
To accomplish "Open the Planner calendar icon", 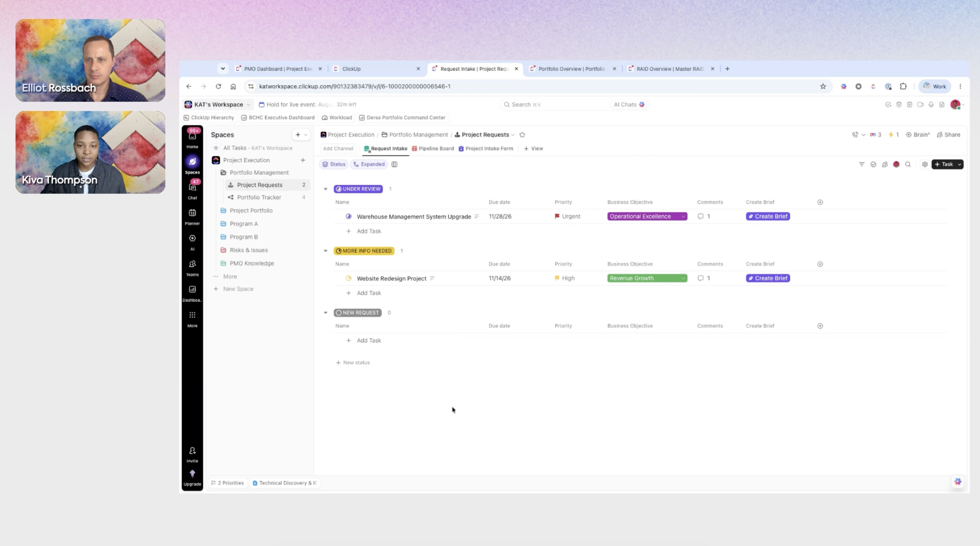I will coord(192,213).
